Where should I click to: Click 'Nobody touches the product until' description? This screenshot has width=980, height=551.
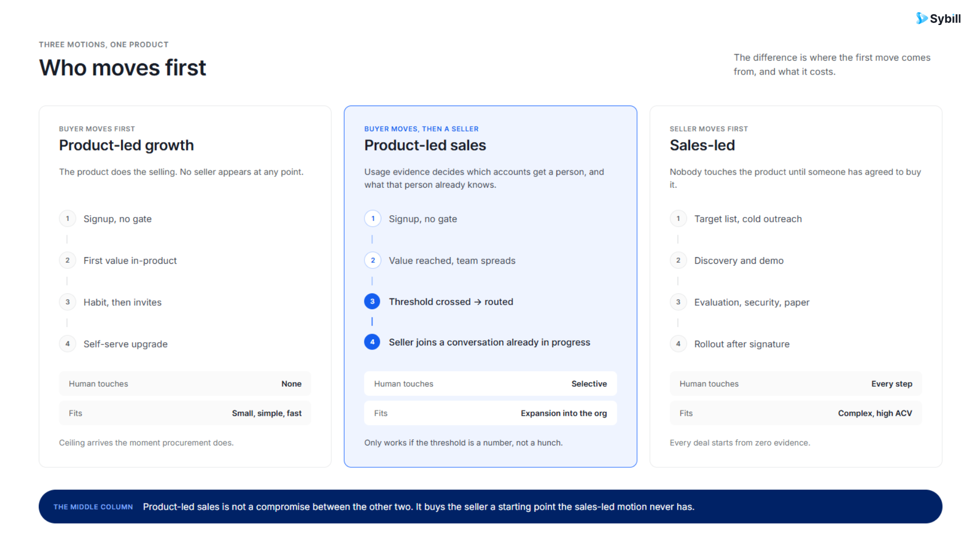tap(795, 179)
